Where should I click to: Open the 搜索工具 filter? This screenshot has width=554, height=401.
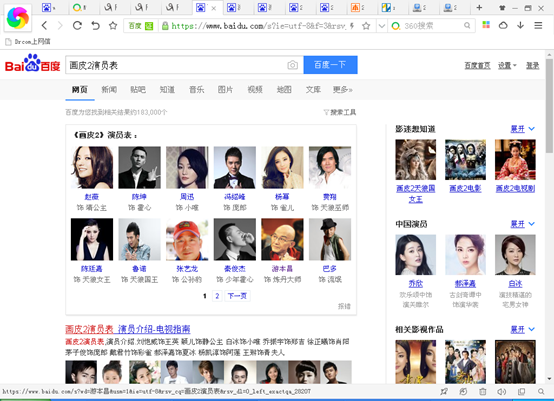[340, 112]
